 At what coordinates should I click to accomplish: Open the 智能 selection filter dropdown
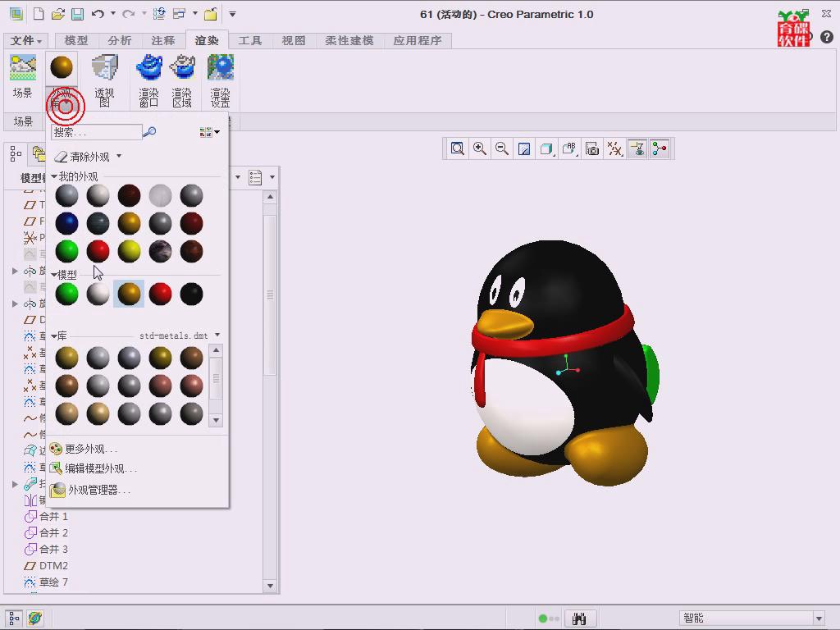tap(819, 619)
